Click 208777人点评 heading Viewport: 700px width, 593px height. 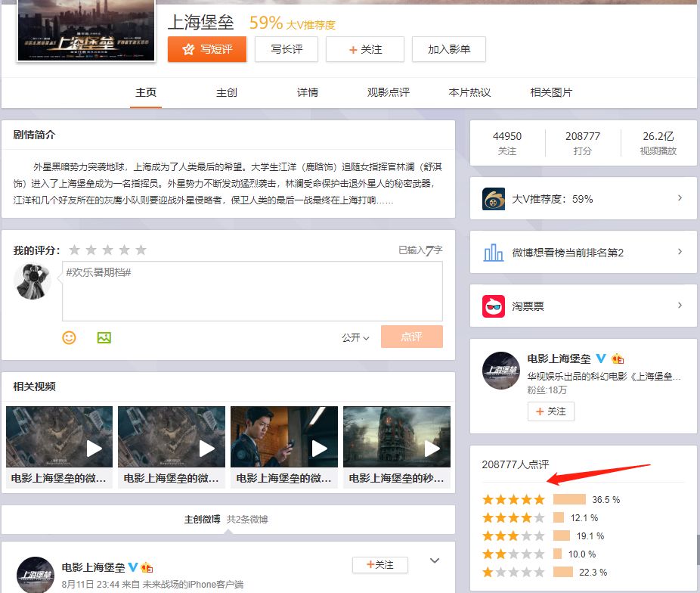click(516, 464)
